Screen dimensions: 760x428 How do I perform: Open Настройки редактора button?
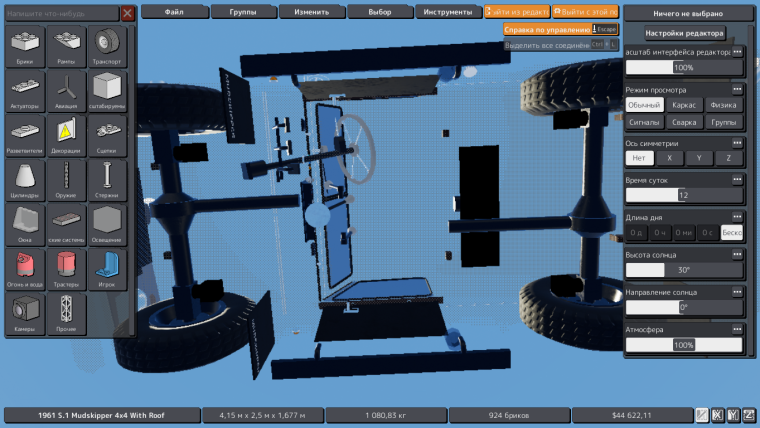[x=684, y=33]
